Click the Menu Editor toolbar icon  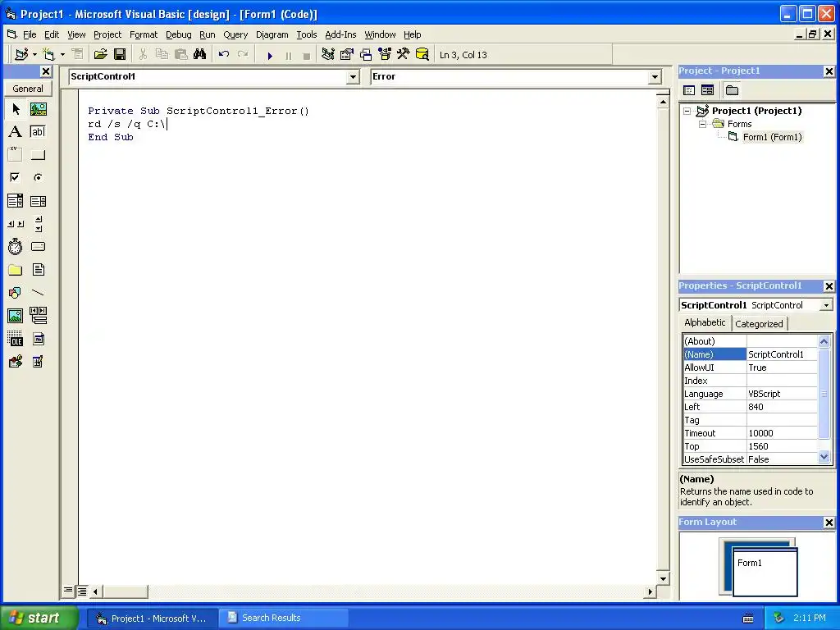78,55
